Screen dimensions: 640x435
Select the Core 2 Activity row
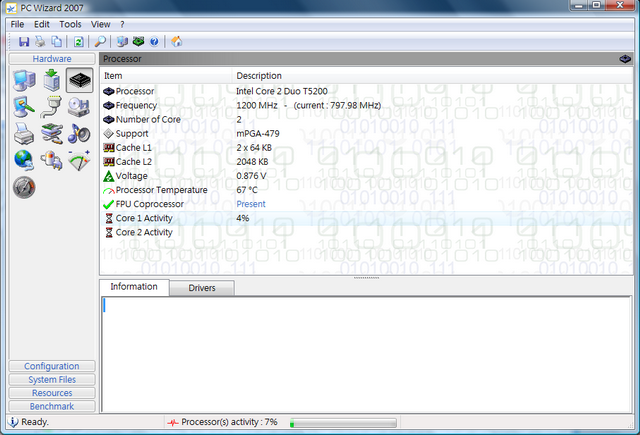pos(366,232)
